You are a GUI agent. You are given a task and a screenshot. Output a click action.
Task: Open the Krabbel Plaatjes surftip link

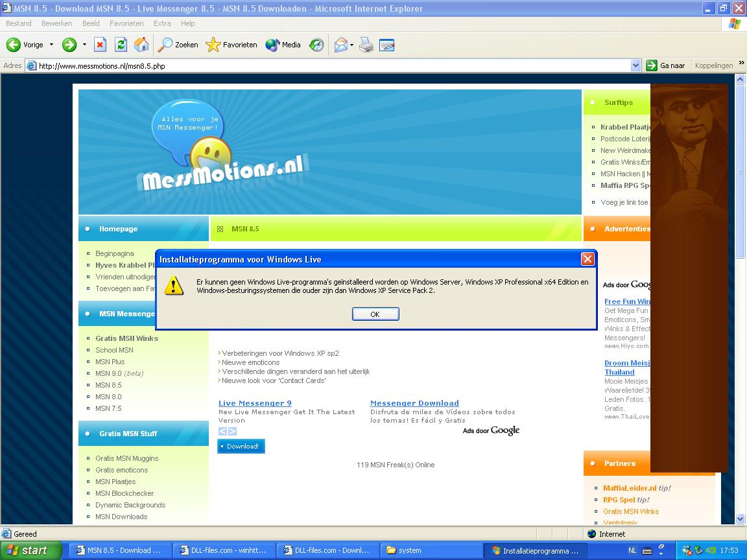point(625,127)
